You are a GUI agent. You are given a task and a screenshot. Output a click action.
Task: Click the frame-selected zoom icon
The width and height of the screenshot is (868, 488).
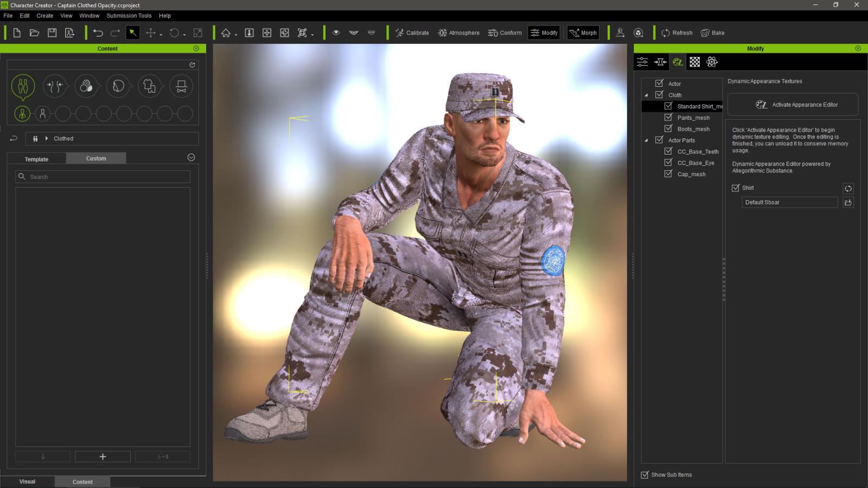302,33
